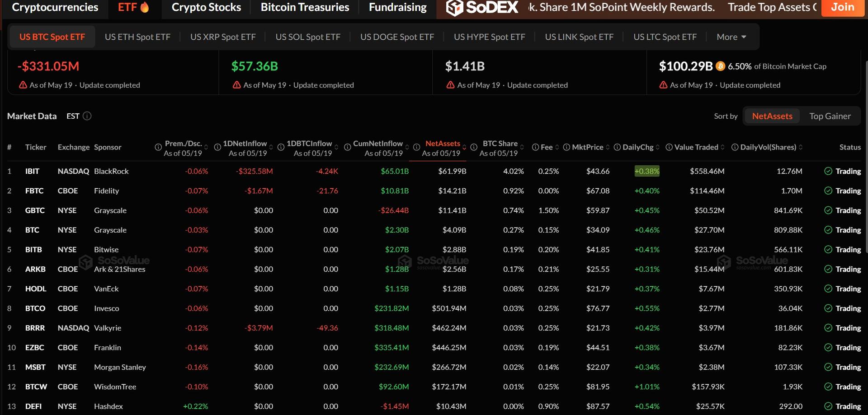Switch to US LTC Spot ETF tab
The image size is (868, 415).
click(665, 37)
